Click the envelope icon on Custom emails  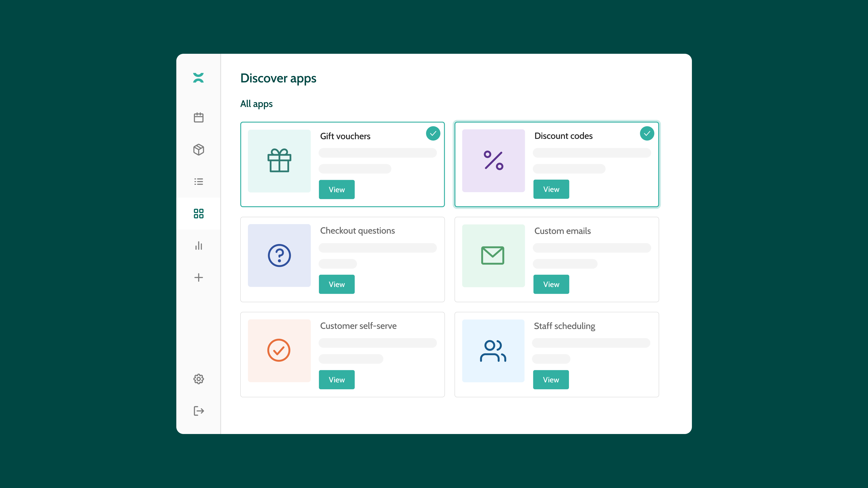[x=493, y=255]
